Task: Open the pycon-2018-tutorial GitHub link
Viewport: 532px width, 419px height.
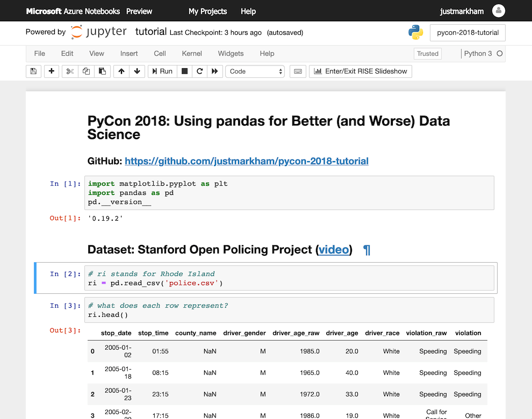Action: (246, 161)
